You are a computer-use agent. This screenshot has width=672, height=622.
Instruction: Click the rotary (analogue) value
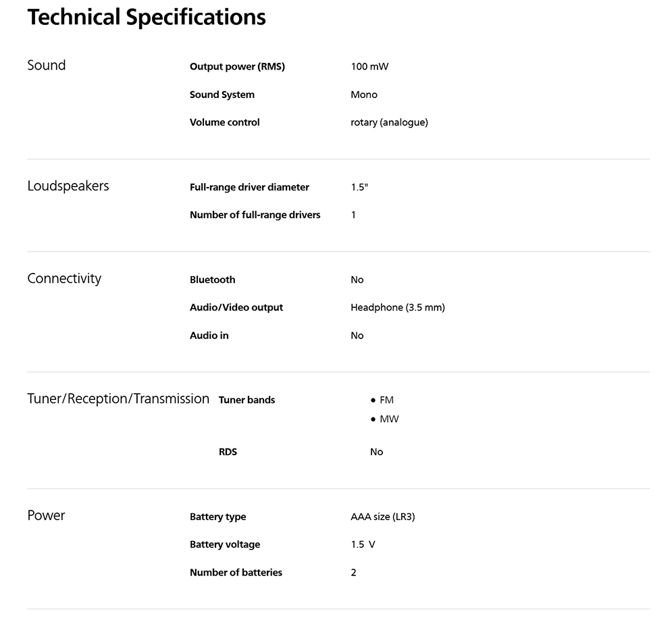(x=389, y=122)
